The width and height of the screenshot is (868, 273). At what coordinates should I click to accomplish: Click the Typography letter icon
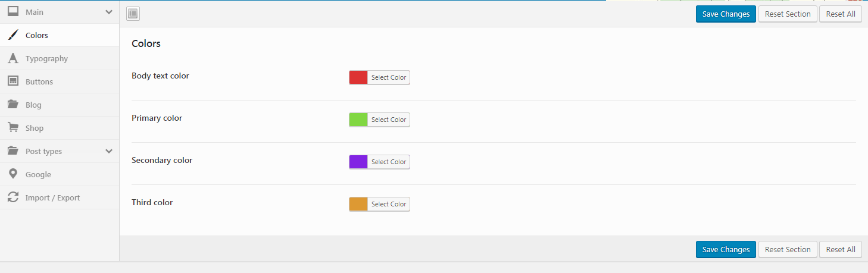[x=13, y=58]
